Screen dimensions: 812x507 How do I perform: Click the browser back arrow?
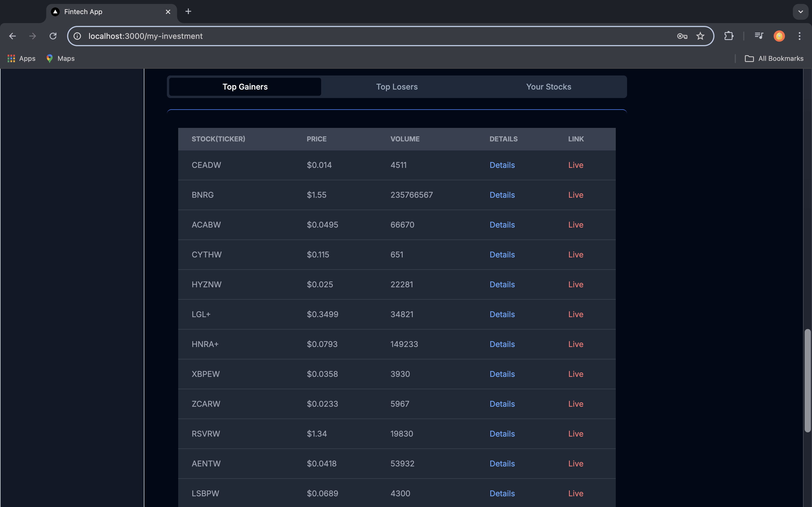tap(12, 36)
